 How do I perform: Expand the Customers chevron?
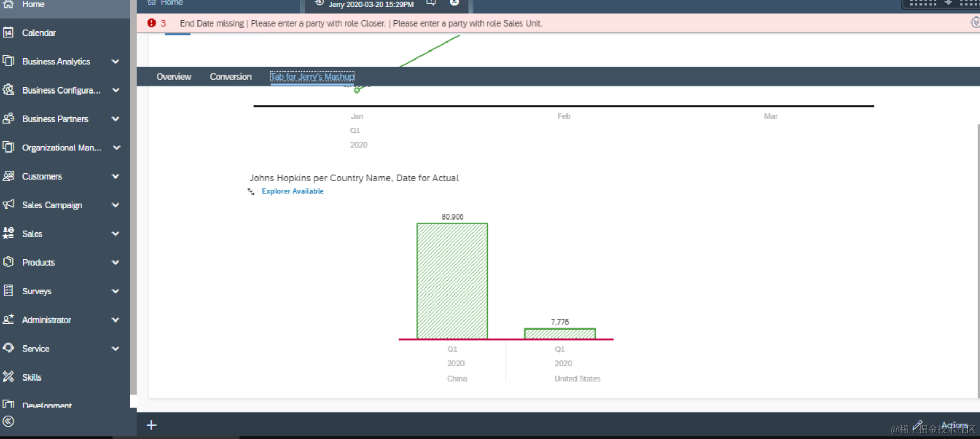point(115,176)
